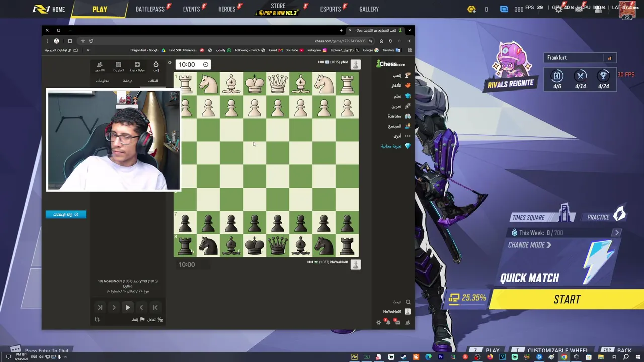
Task: Expand hidden bookmarks chevron
Action: click(x=88, y=50)
